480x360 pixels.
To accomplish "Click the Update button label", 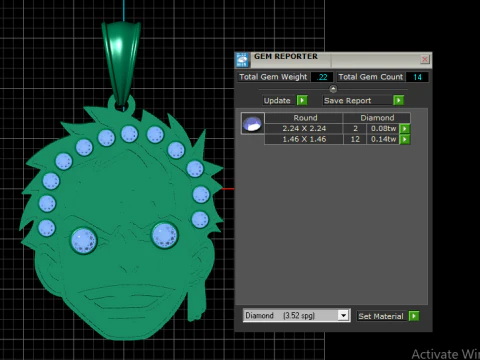I will (277, 100).
